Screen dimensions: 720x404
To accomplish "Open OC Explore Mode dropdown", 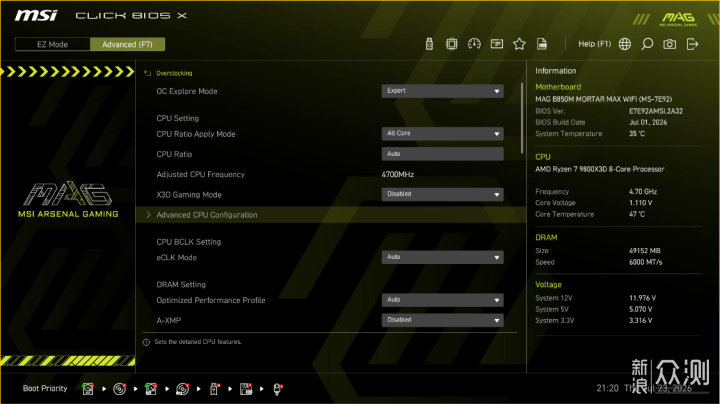I will (x=442, y=91).
